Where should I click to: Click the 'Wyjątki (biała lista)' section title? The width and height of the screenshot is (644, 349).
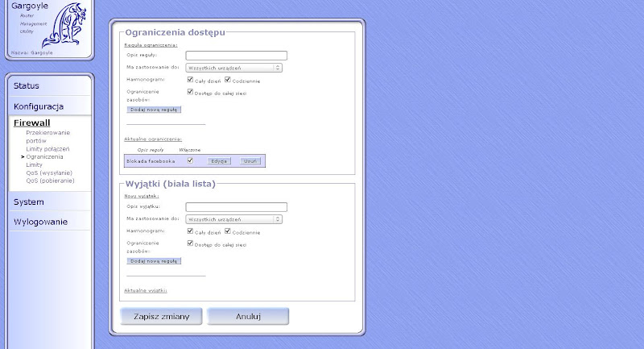click(x=171, y=184)
